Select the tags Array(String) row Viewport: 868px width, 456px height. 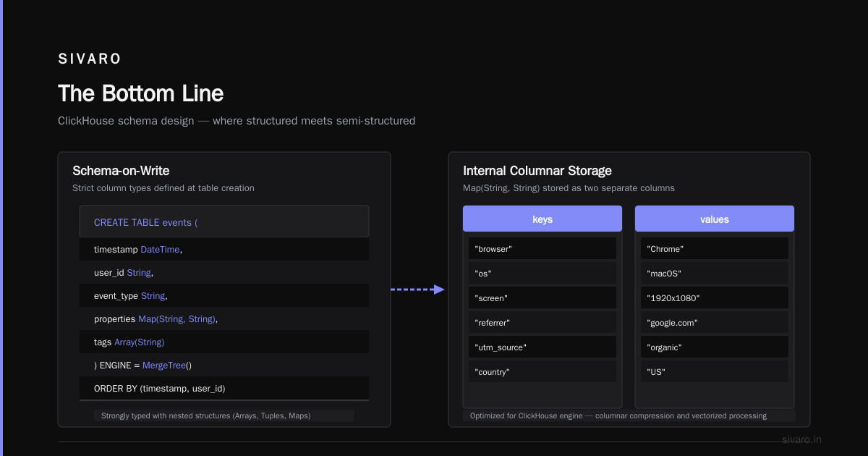(x=224, y=342)
